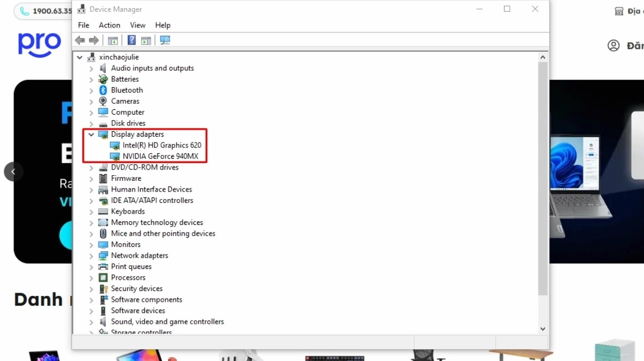Select the xinchaojulie computer name
This screenshot has width=644, height=361.
[118, 57]
